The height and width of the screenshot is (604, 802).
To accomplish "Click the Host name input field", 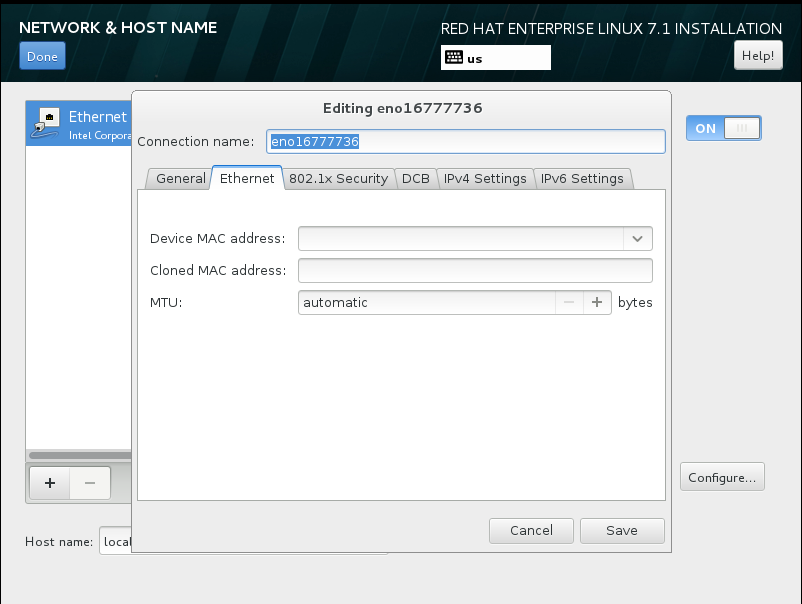I will 116,541.
